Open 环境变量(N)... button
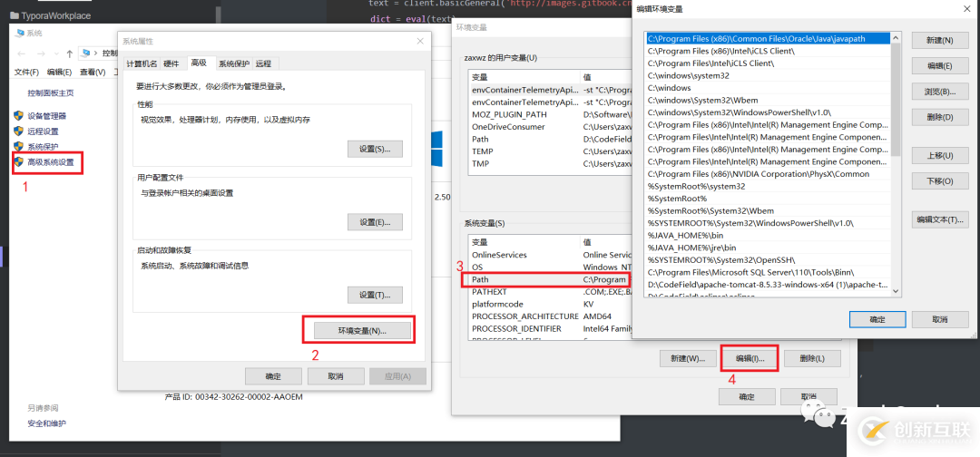This screenshot has width=980, height=457. point(362,330)
